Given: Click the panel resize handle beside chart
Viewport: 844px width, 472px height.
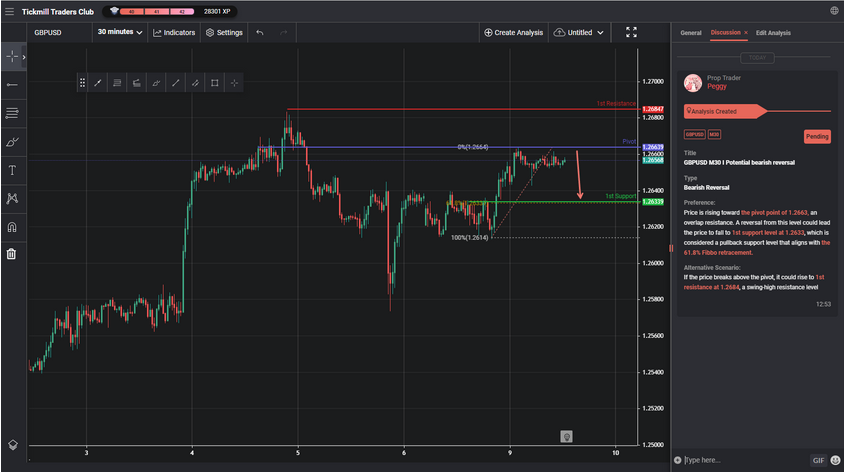Looking at the screenshot, I should click(671, 248).
